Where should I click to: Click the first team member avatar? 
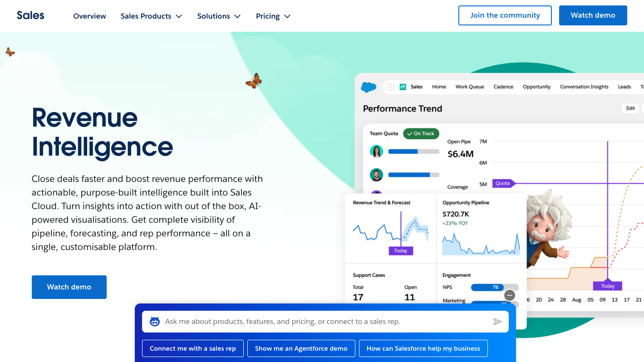[376, 152]
